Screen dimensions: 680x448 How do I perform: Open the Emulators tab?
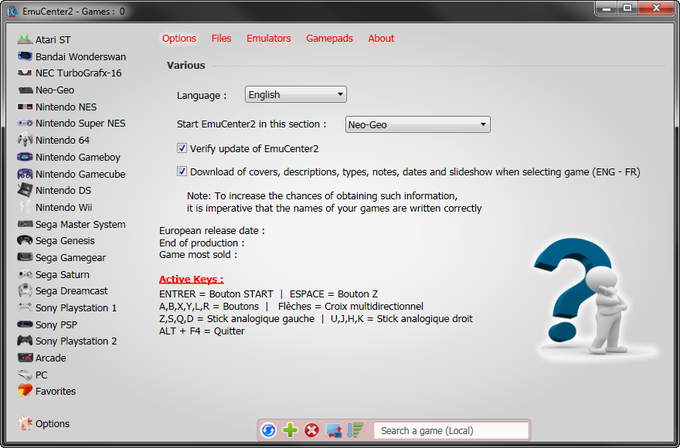(268, 38)
